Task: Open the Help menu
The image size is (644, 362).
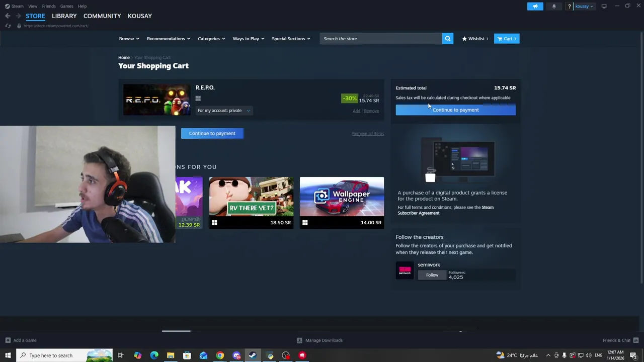Action: coord(83,6)
